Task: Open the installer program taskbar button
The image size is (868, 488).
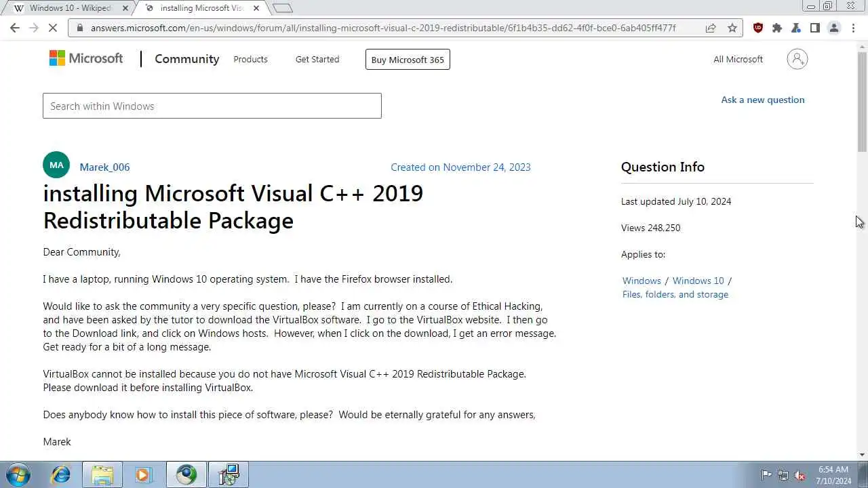Action: pos(229,474)
